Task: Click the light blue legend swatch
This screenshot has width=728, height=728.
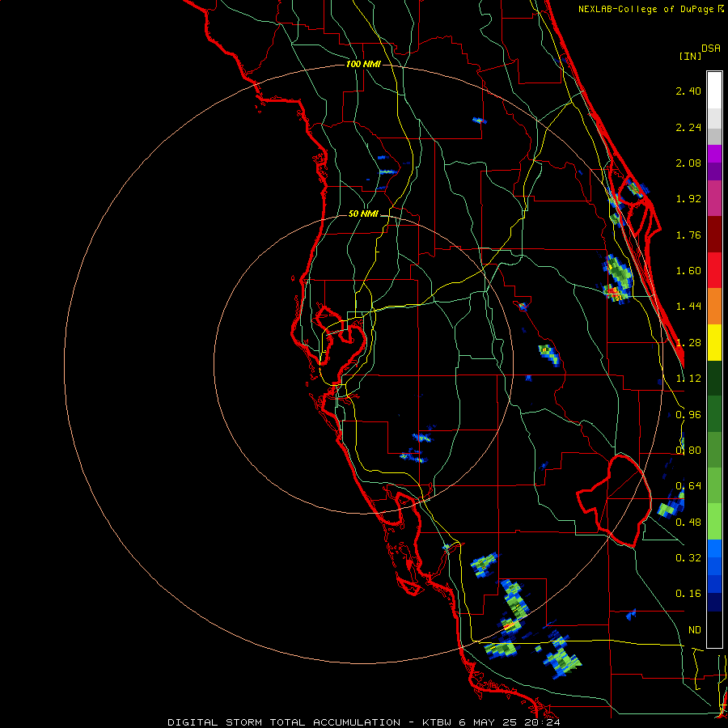Action: point(714,548)
